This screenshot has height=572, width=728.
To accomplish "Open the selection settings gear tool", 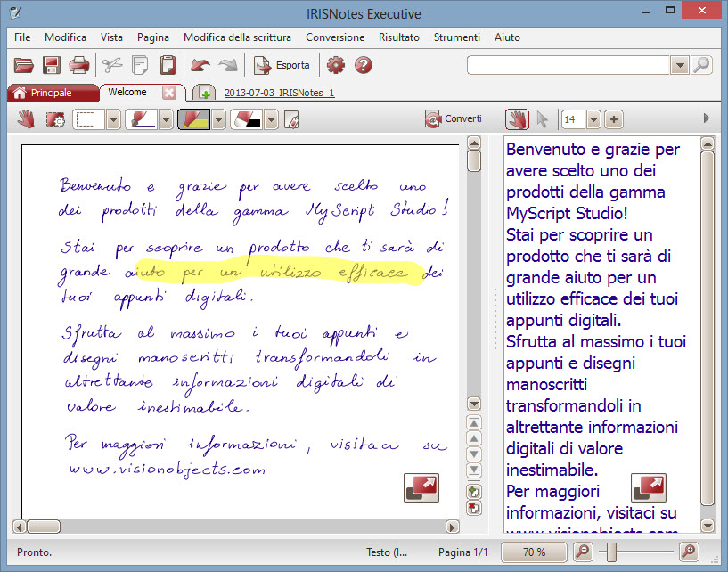I will coord(55,119).
